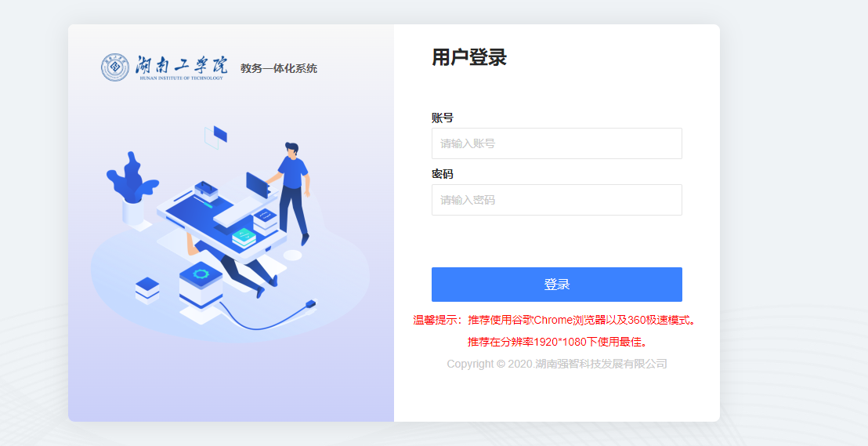
Task: Click the 用户登录 heading
Action: pos(469,58)
